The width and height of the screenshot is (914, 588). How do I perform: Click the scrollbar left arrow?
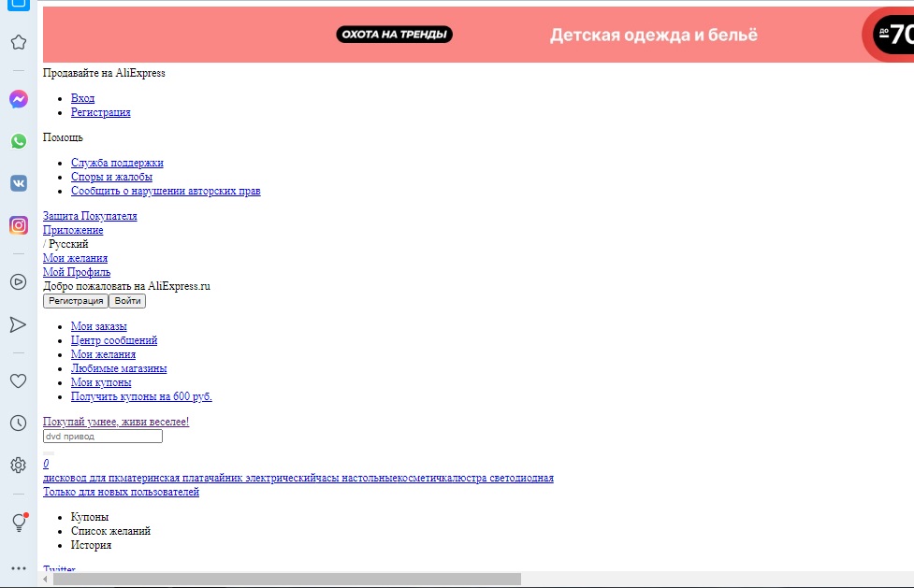tap(46, 580)
